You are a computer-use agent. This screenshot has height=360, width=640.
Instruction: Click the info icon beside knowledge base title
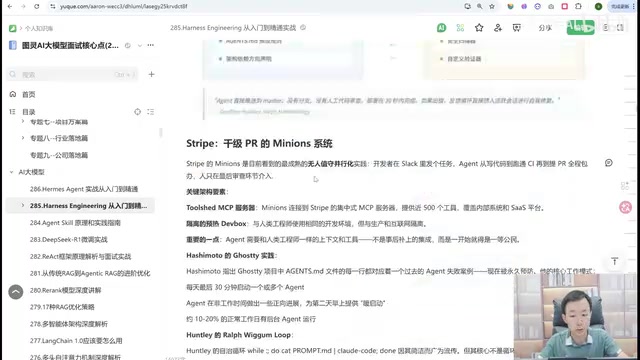tap(128, 45)
